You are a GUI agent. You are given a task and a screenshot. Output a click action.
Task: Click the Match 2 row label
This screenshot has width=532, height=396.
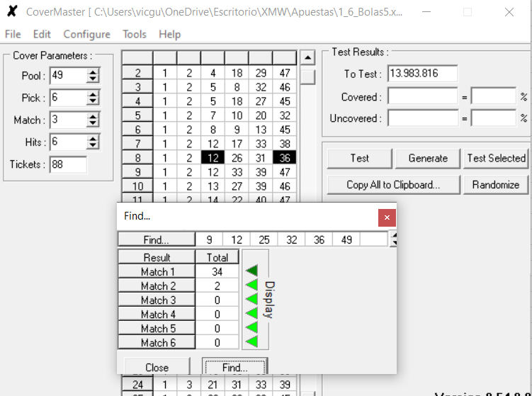[x=157, y=285]
